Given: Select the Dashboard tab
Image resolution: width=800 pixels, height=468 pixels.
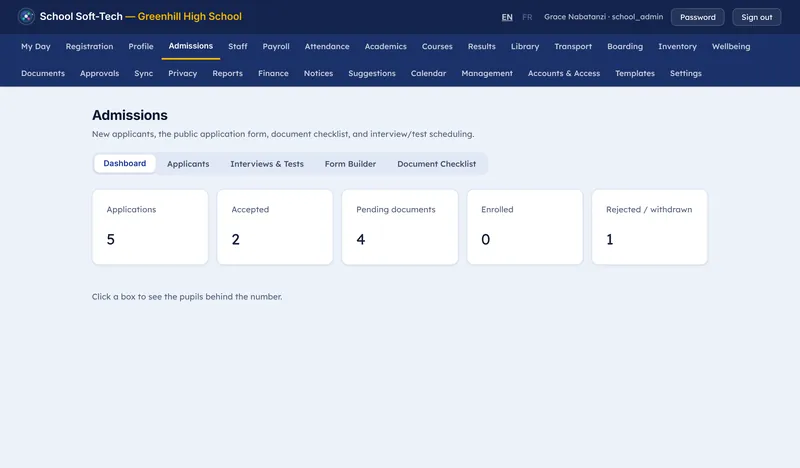Looking at the screenshot, I should [124, 163].
